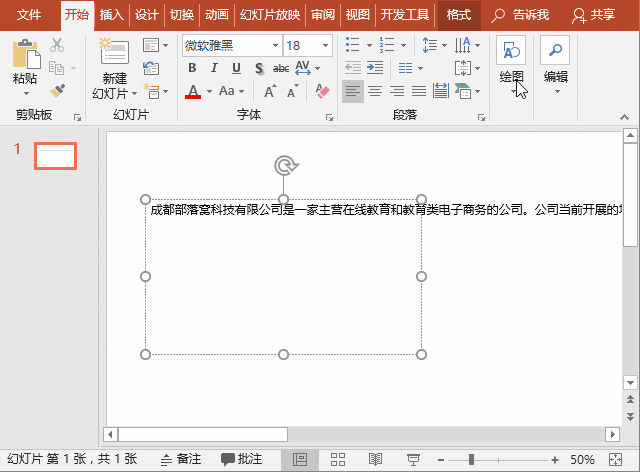Toggle Italic formatting
640x472 pixels.
point(214,68)
